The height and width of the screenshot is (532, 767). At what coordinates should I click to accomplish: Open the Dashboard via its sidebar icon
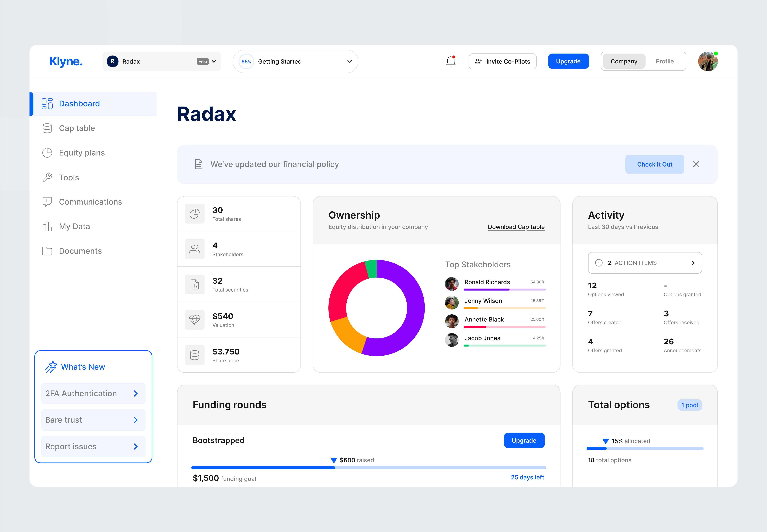(47, 104)
